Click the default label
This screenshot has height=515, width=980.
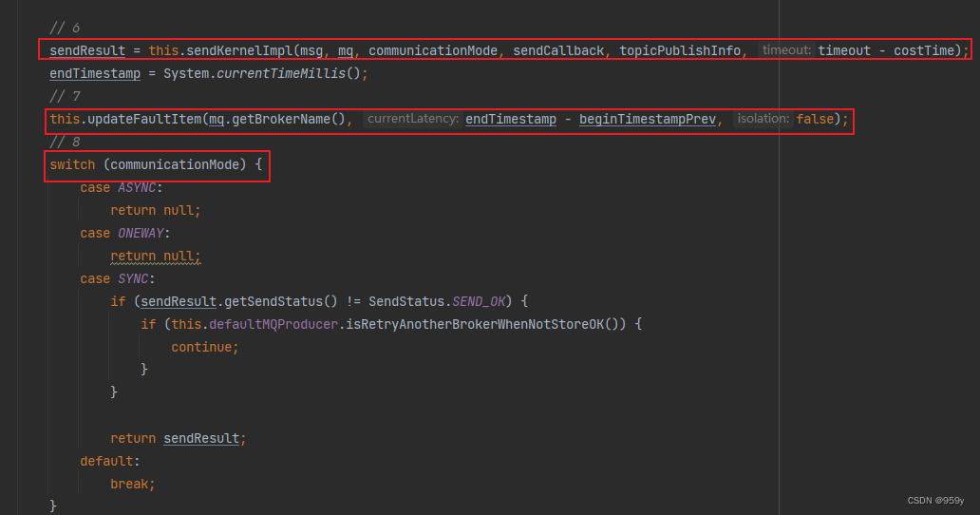106,461
